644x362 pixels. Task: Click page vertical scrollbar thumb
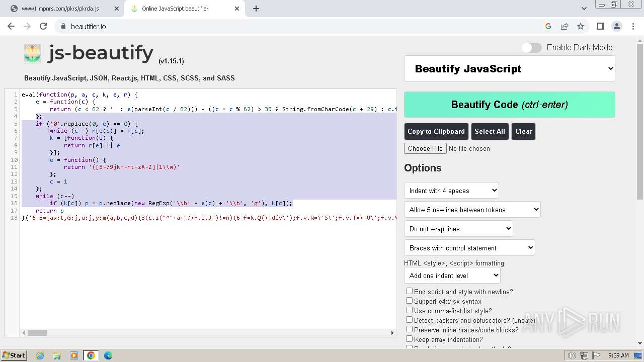pos(640,121)
